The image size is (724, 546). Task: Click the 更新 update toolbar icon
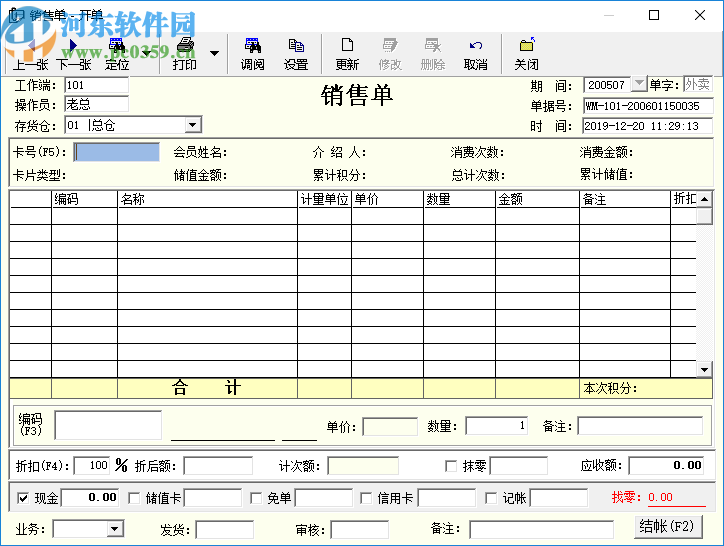[x=347, y=54]
